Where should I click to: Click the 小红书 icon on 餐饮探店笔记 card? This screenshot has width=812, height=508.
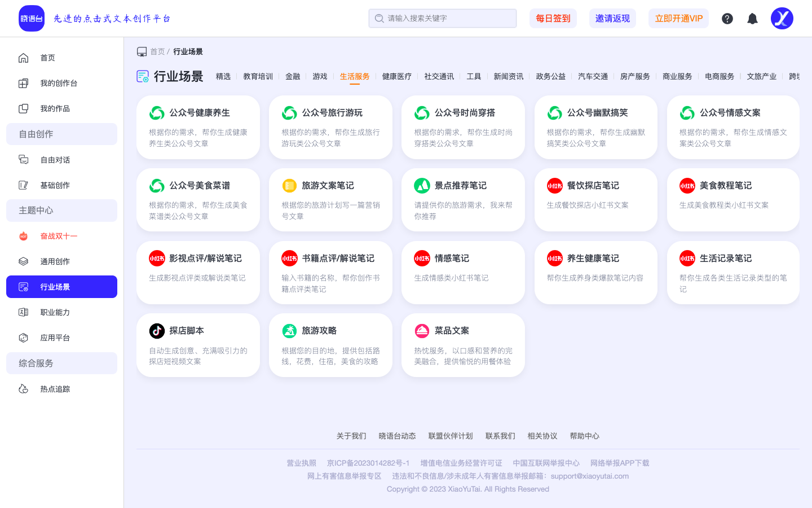(554, 185)
